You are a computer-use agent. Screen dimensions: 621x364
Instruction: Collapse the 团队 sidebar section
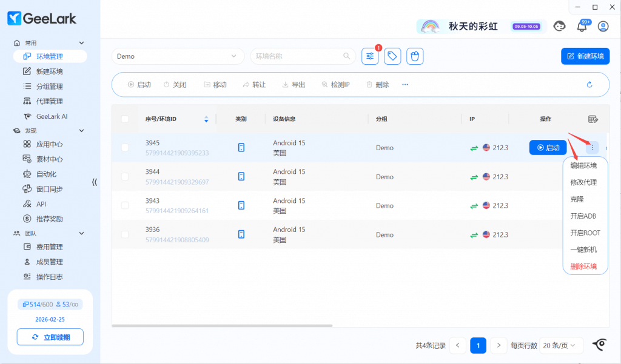point(81,233)
